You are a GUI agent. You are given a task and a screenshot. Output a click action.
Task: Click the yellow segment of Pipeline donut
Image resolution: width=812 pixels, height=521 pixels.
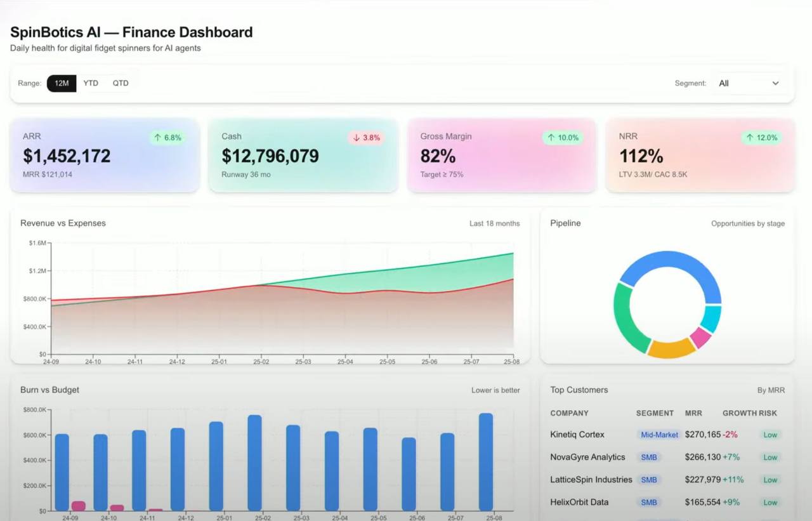coord(671,348)
